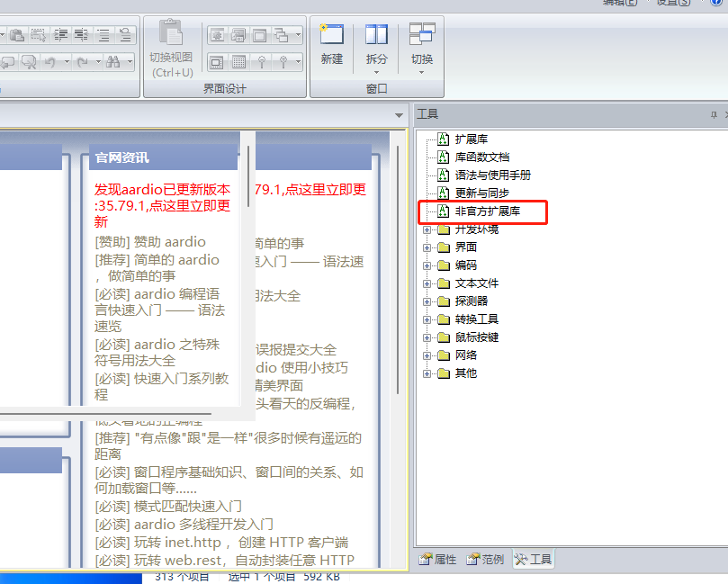728x584 pixels.
Task: Click the dotted selection rectangle with cursor icon
Action: click(x=39, y=35)
